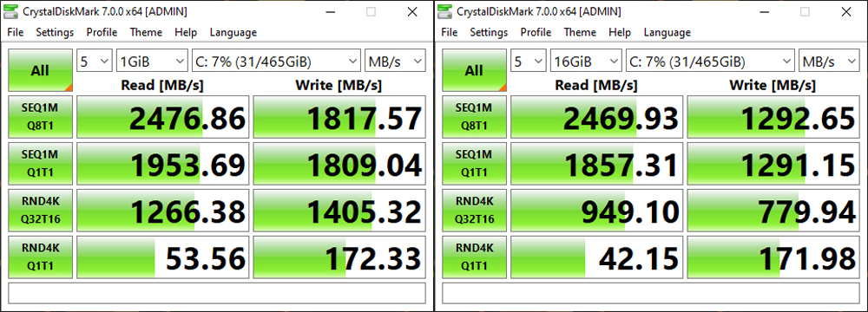Run SEQ1M Q1T1 test in right window
This screenshot has width=868, height=312.
point(475,164)
